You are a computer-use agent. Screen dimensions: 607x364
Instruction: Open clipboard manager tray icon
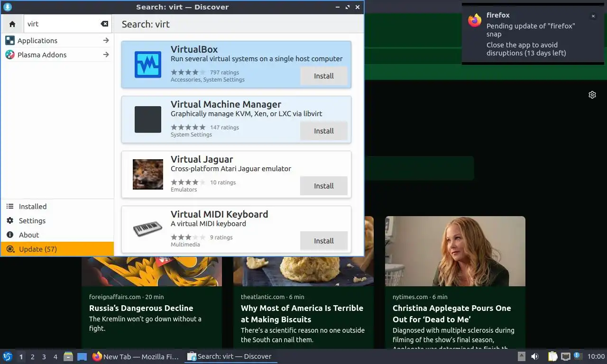(x=552, y=356)
